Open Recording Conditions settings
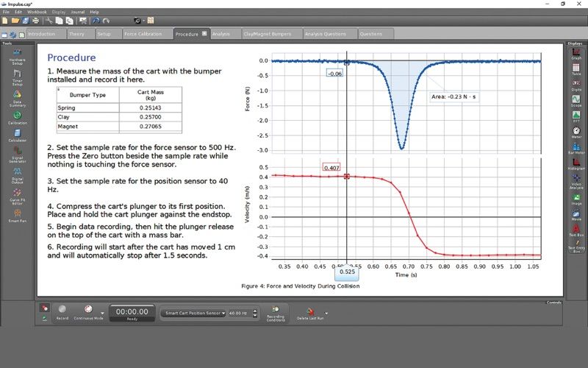 pyautogui.click(x=276, y=312)
